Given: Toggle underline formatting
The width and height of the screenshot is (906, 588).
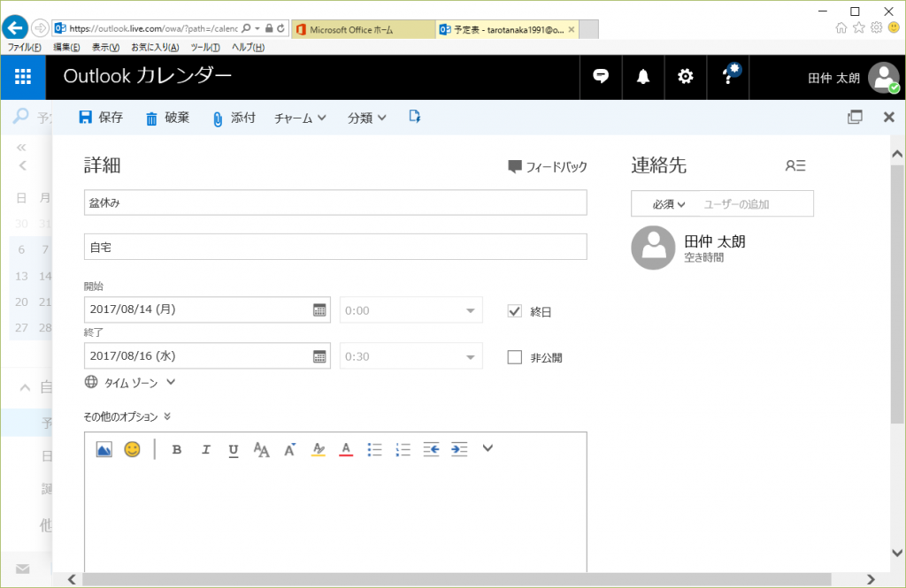Looking at the screenshot, I should coord(234,450).
